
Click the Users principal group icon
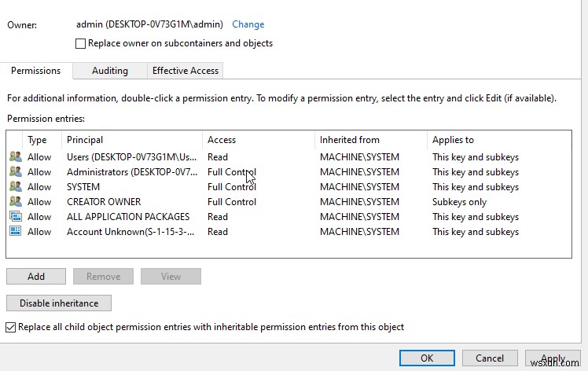coord(16,157)
